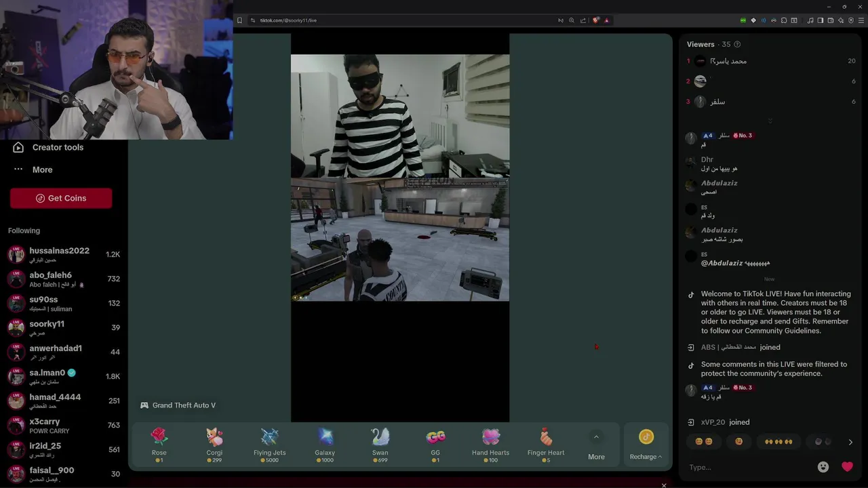This screenshot has width=868, height=488.
Task: Dismiss the bottom banner with X
Action: pos(664,485)
